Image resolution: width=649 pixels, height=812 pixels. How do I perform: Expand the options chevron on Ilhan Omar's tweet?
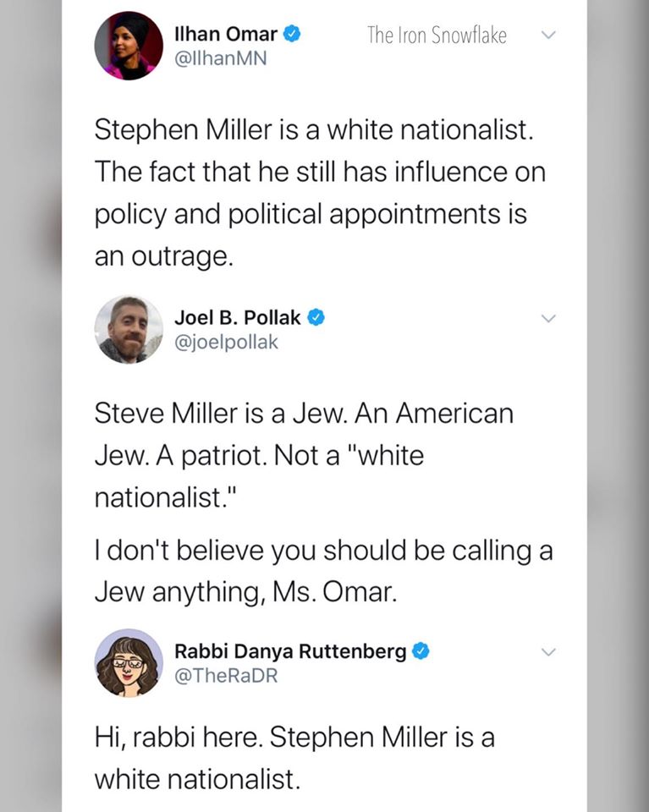tap(548, 36)
